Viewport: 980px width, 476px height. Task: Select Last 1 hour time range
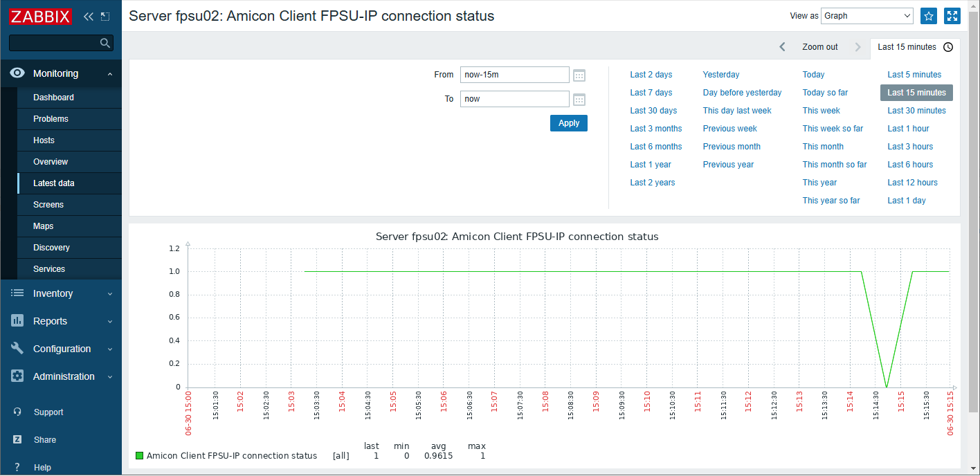[909, 129]
